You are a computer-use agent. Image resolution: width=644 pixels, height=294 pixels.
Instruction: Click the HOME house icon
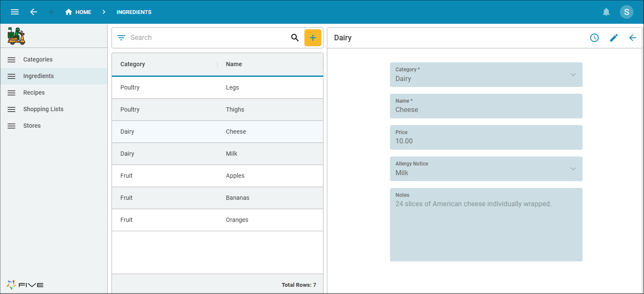[x=69, y=12]
